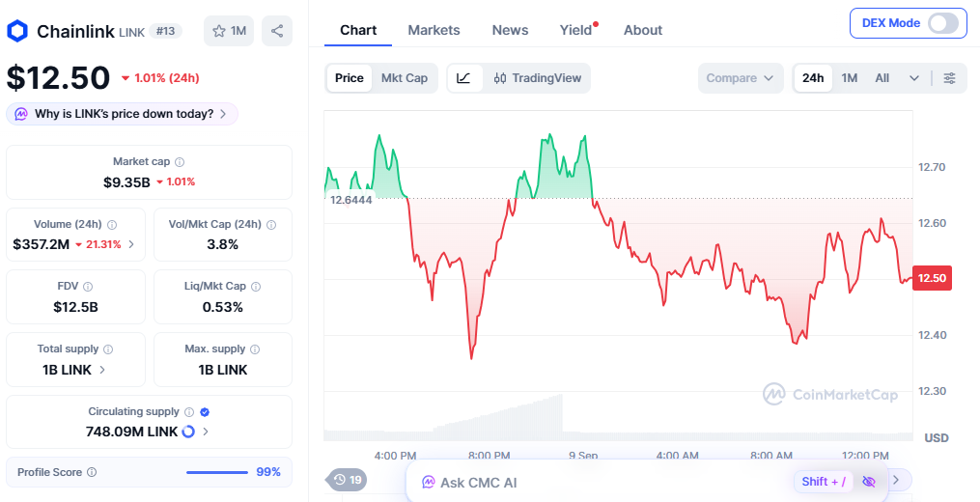Click the 748.09M LINK circulating value
This screenshot has height=502, width=980.
click(132, 432)
